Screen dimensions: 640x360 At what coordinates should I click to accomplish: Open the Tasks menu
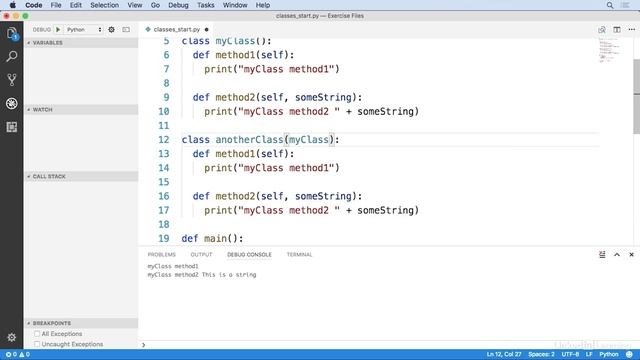(206, 5)
